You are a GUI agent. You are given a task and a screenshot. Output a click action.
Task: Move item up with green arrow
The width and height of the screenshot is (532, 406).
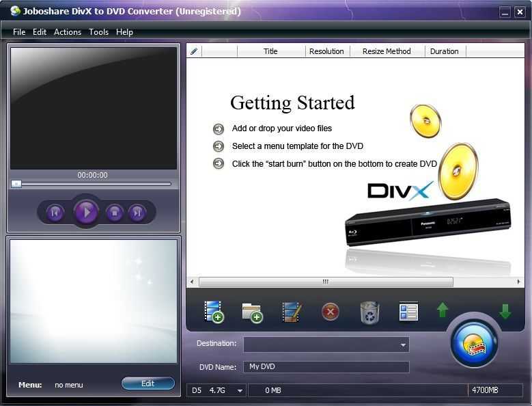point(443,310)
